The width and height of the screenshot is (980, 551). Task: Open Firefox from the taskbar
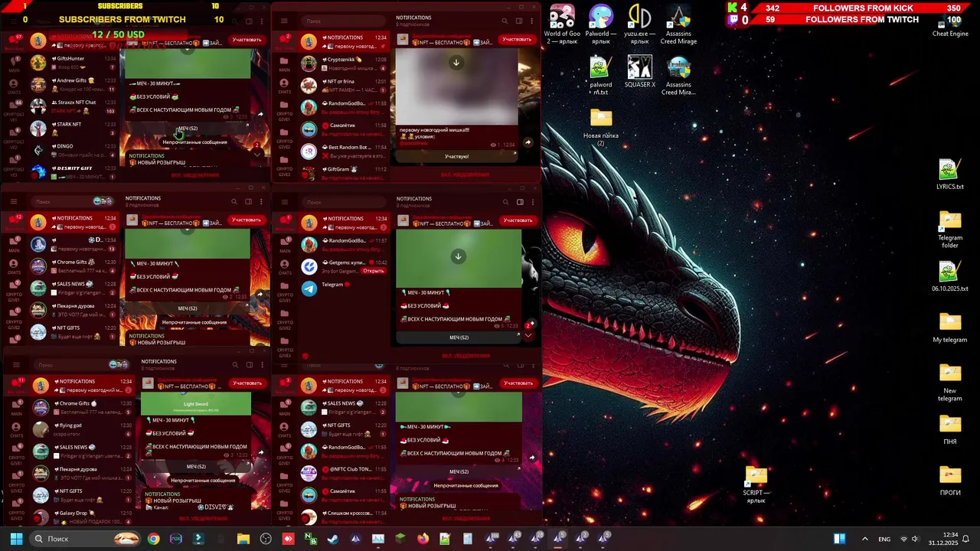coord(423,539)
